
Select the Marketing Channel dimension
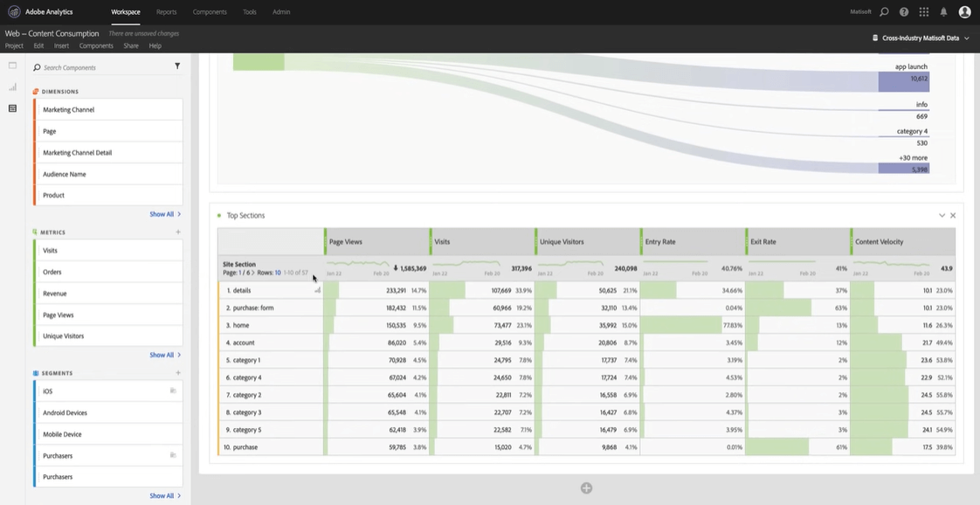click(107, 109)
